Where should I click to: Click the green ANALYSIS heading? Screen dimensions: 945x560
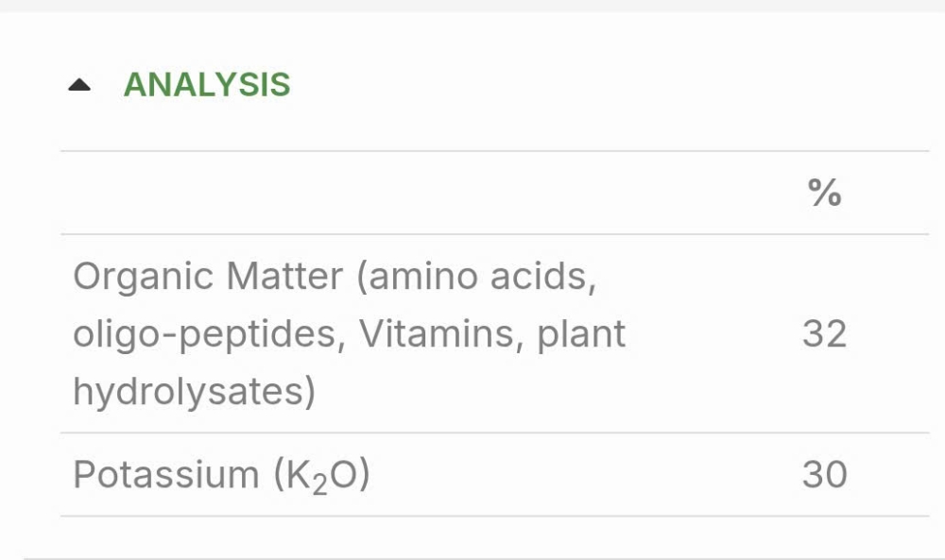pyautogui.click(x=207, y=84)
